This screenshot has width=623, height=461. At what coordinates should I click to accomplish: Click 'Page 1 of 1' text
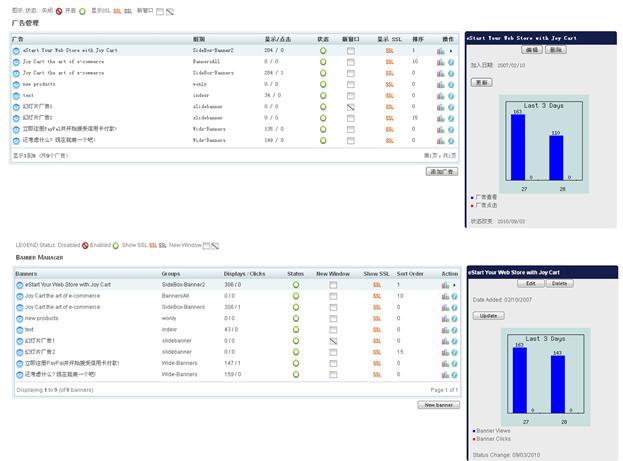pyautogui.click(x=444, y=390)
